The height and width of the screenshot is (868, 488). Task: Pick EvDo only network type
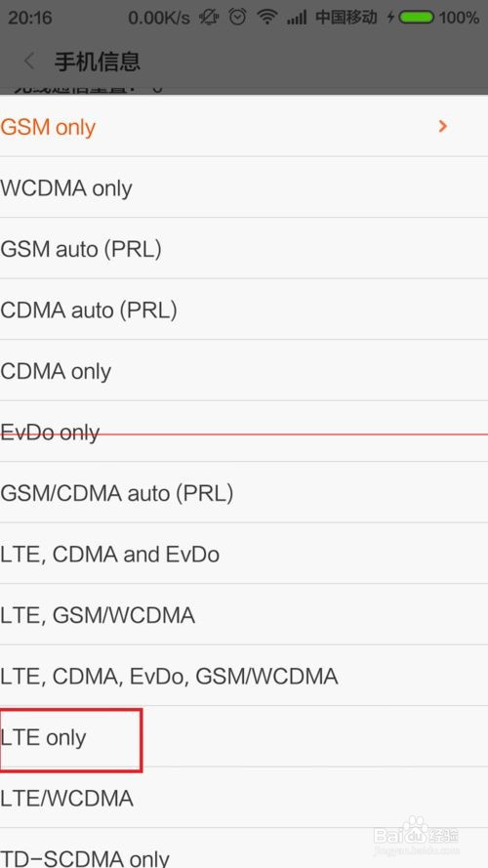(244, 432)
